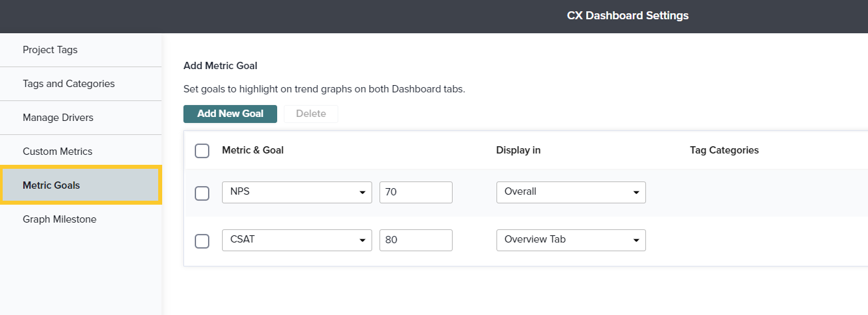Open the Graph Milestone section
The image size is (868, 315).
click(59, 219)
